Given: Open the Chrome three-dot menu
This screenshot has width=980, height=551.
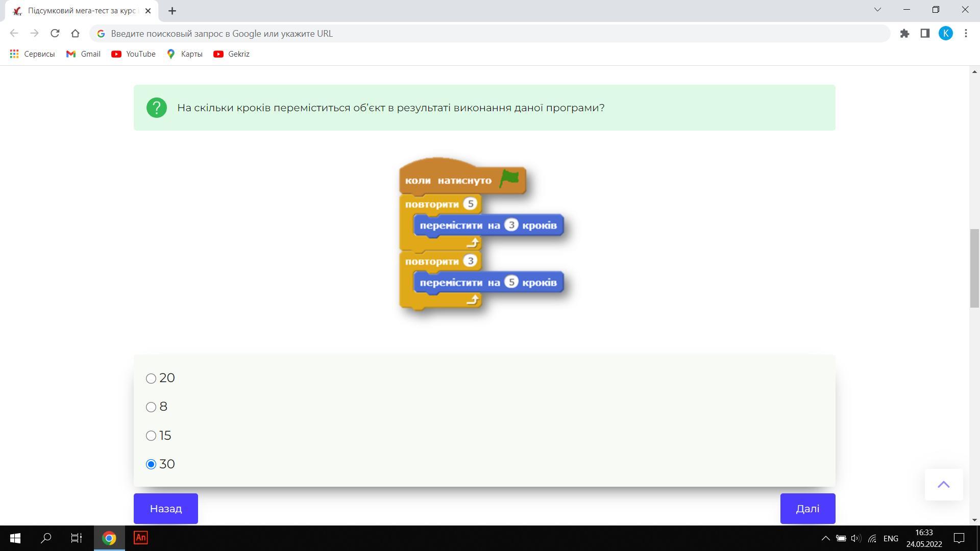Looking at the screenshot, I should pos(966,34).
